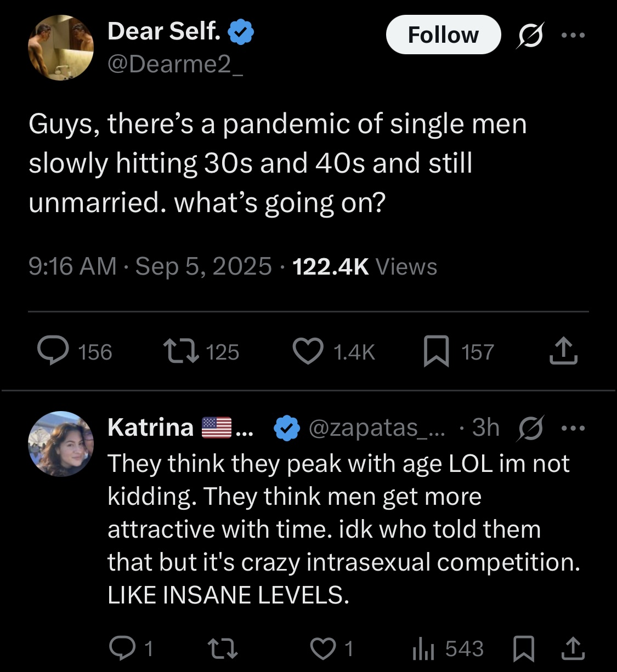Open more options for Dear Self post
This screenshot has height=672, width=617.
click(574, 35)
